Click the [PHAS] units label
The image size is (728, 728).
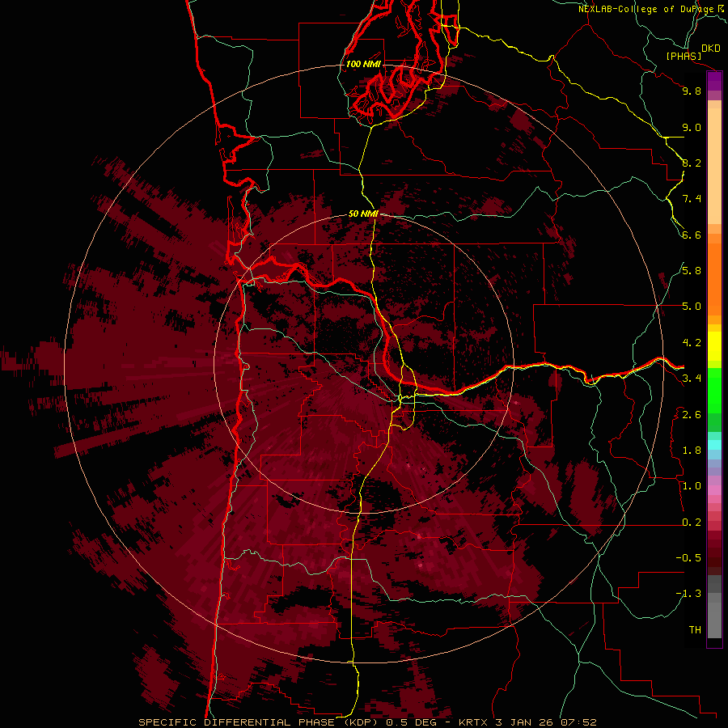click(x=684, y=56)
